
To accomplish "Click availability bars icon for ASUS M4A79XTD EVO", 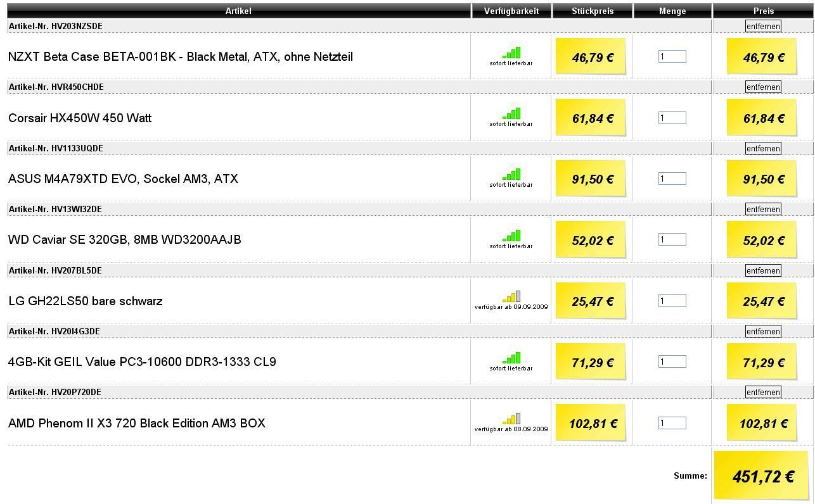I will (x=511, y=174).
